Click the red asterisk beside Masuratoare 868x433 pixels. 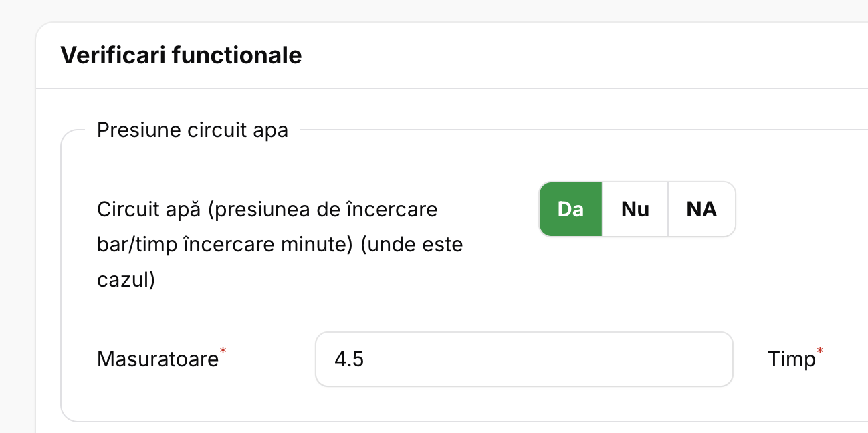click(x=223, y=351)
